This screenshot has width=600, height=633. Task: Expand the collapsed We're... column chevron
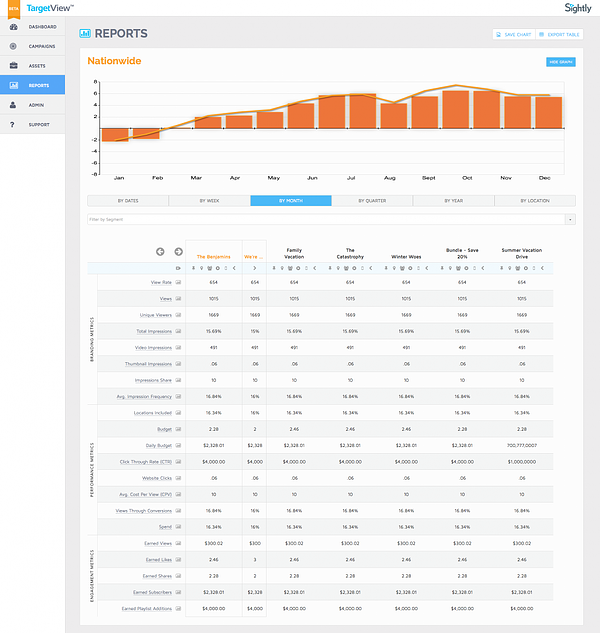[x=255, y=268]
